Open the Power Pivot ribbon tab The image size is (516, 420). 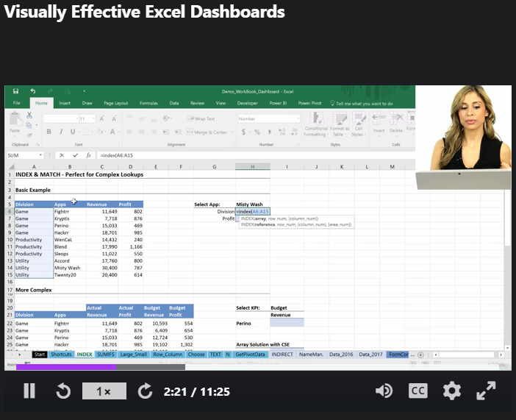pyautogui.click(x=309, y=103)
